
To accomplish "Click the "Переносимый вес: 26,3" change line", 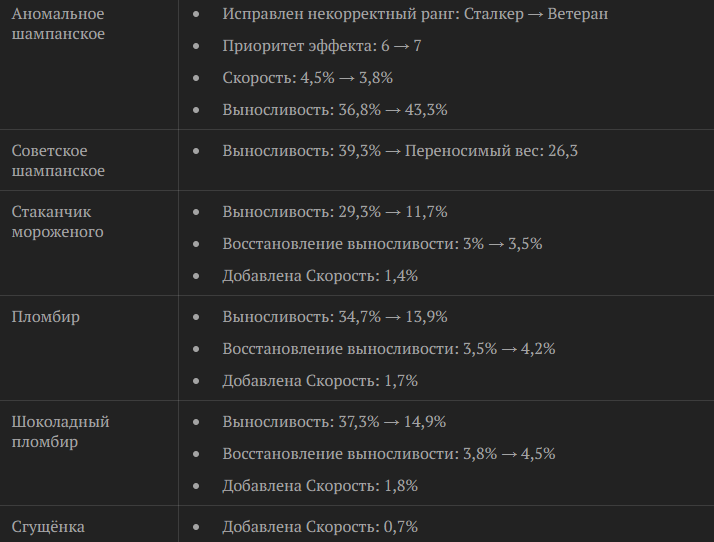I will click(x=400, y=151).
